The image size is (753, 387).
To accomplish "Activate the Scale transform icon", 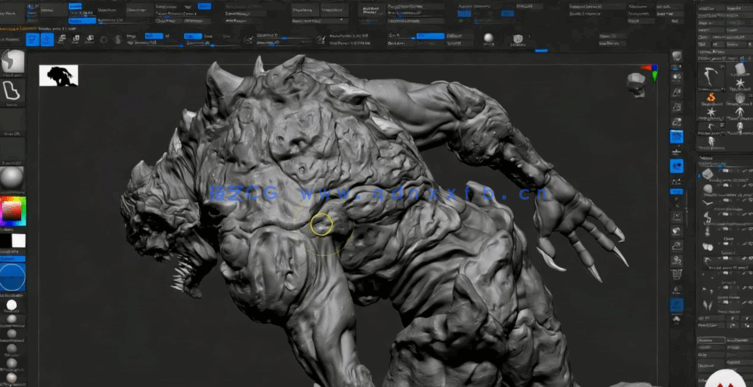I will click(x=75, y=39).
